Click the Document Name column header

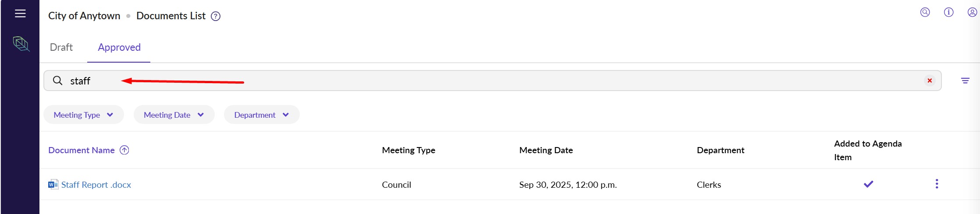82,150
